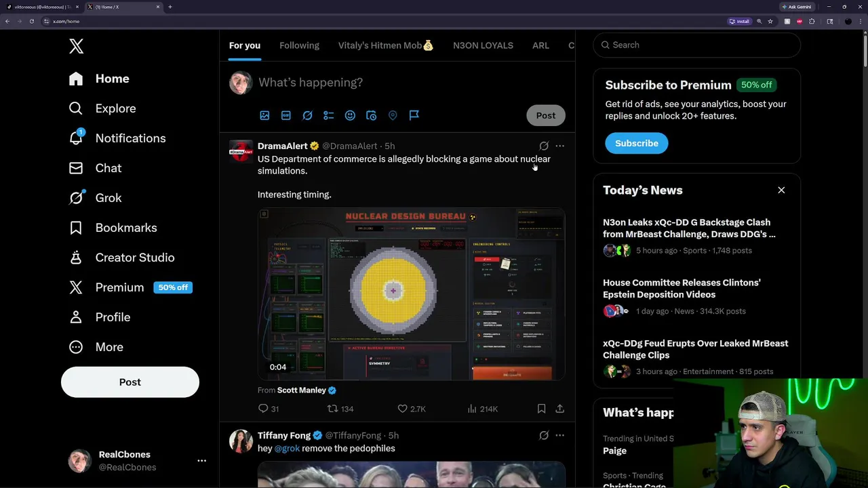Click the large white Post button

click(130, 382)
